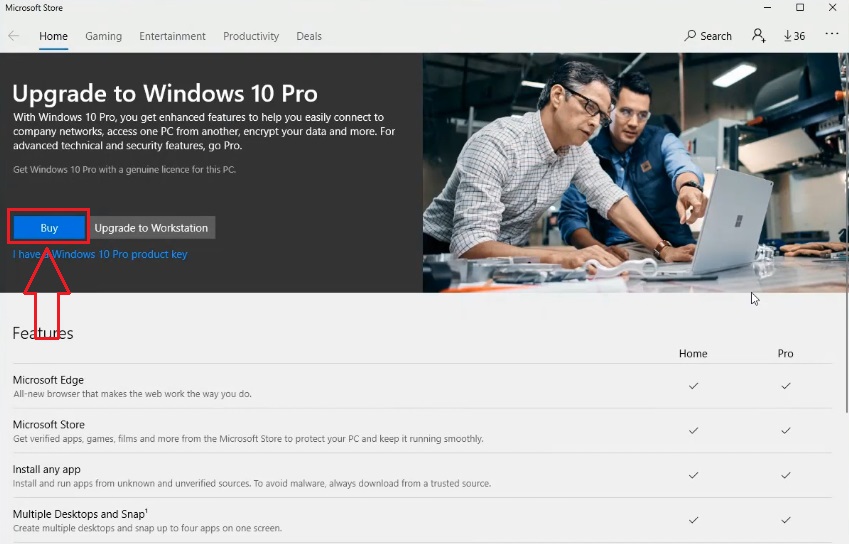Click Home checkmark in Multiple Desktops row
849x544 pixels.
point(693,520)
